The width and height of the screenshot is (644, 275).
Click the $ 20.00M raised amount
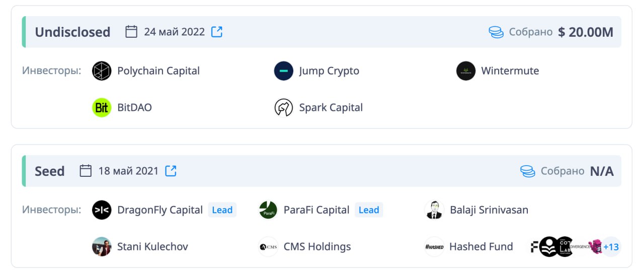click(x=586, y=32)
